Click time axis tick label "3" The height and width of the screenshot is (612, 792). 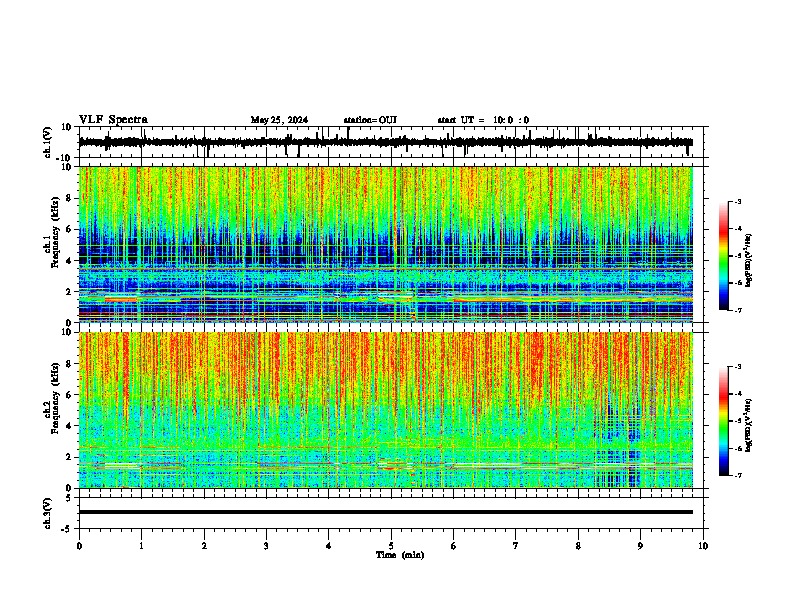click(266, 546)
